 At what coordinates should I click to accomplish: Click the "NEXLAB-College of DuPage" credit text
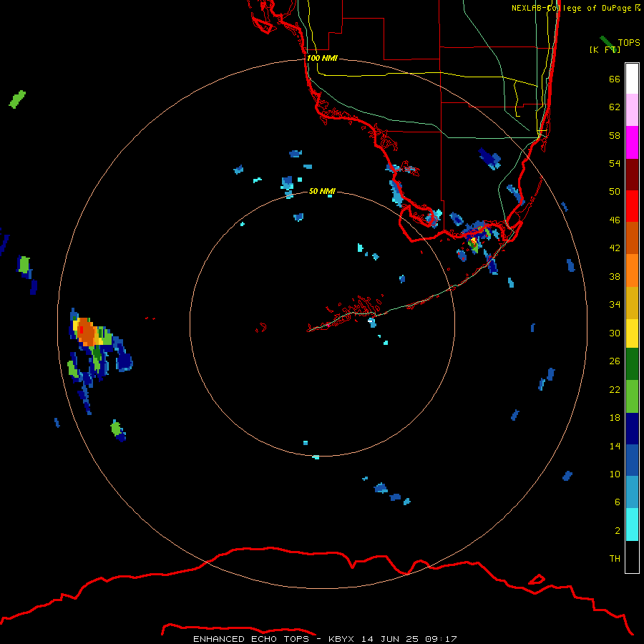point(572,8)
